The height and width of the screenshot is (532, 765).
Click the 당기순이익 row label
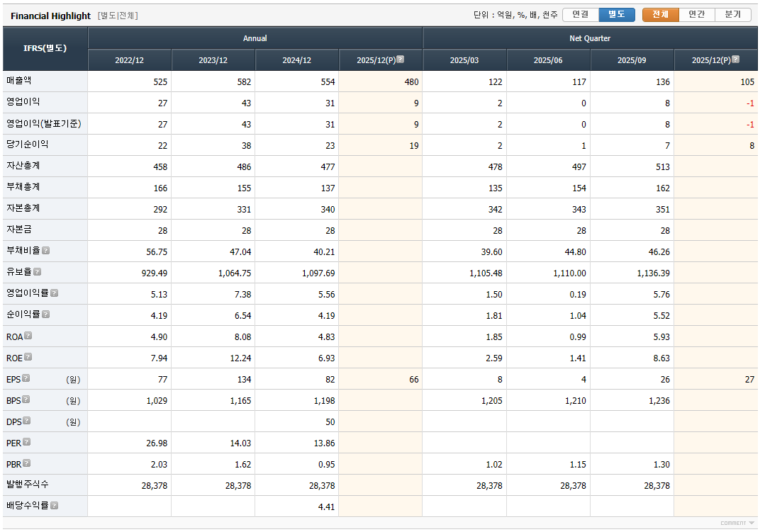coord(28,145)
